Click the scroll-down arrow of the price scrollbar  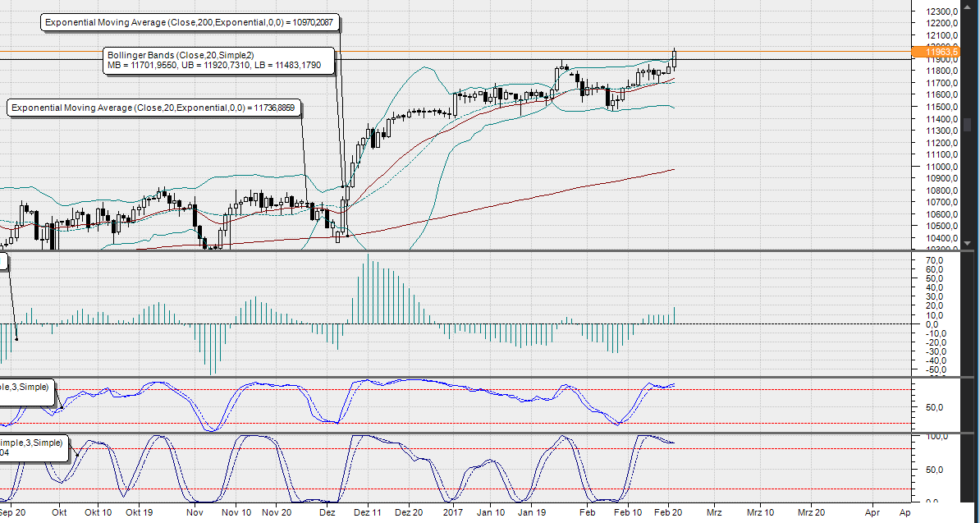[967, 243]
